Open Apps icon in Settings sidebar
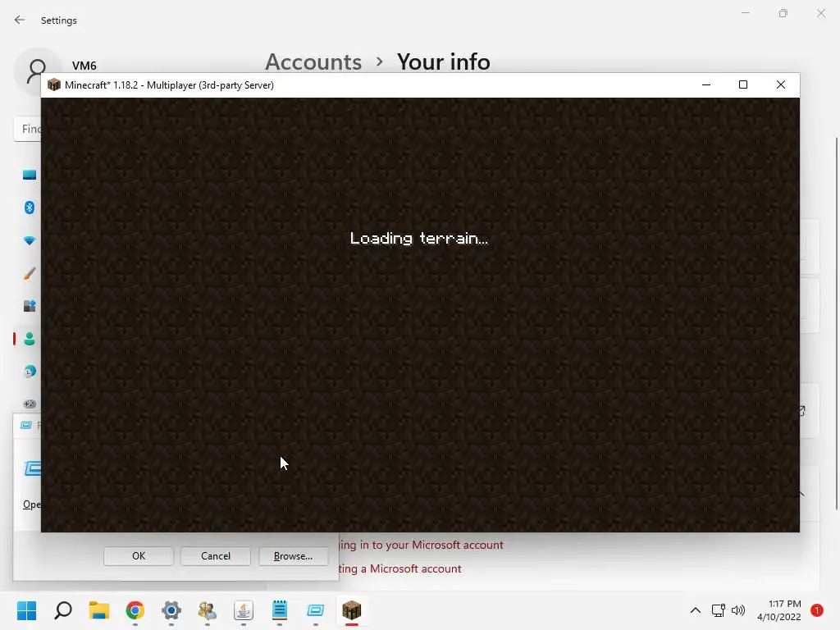 [x=30, y=306]
